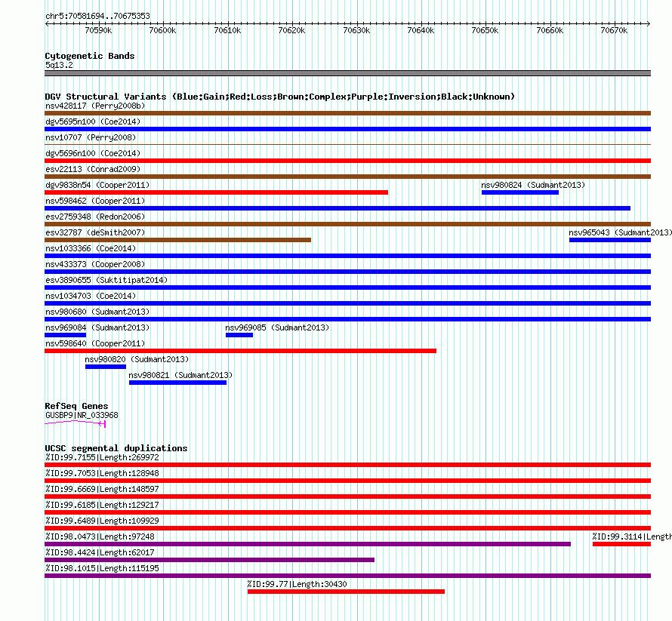Click nsv980821 (Sudmant2013) label
Viewport: 672px width, 621px height.
click(x=180, y=375)
